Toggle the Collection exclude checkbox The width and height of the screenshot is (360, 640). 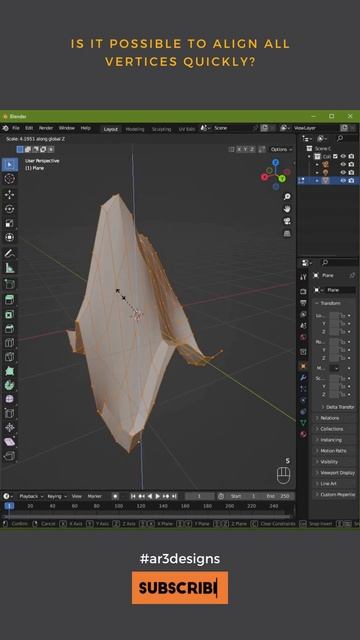click(x=336, y=156)
